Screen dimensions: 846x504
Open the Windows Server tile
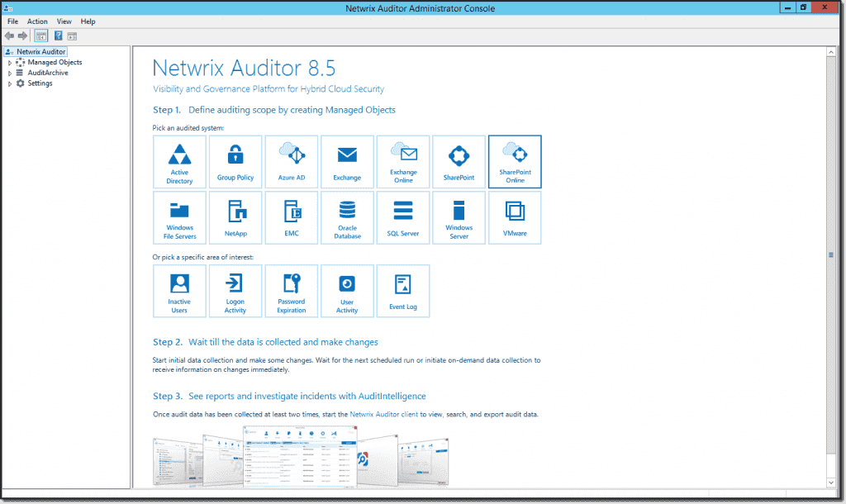click(459, 217)
